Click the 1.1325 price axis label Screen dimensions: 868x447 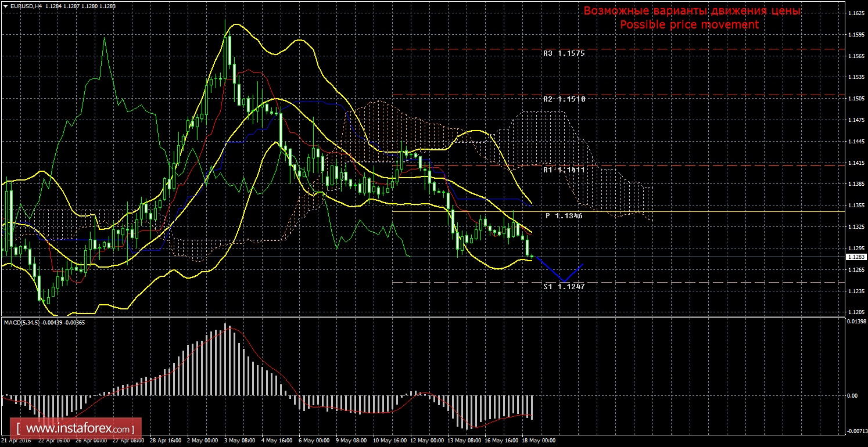(x=856, y=227)
